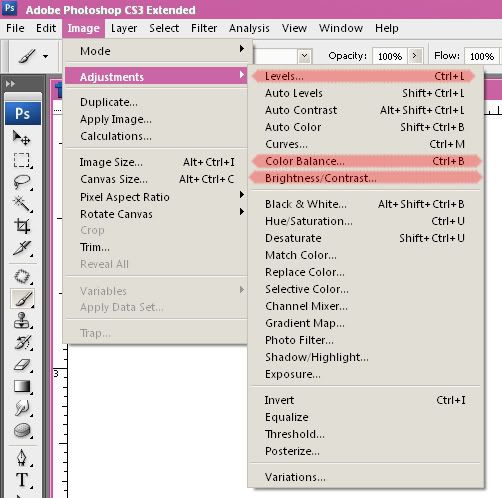Expand the Rotate Canvas submenu
Viewport: 502px width, 498px height.
(156, 214)
